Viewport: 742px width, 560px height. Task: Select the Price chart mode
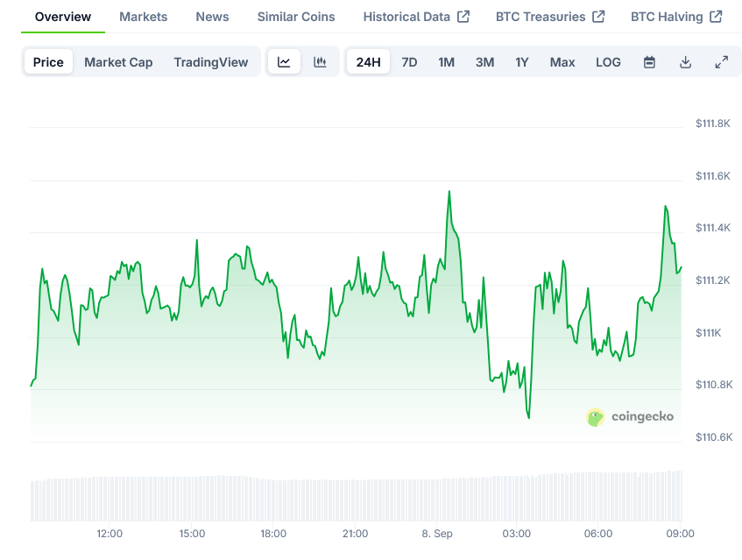[x=48, y=62]
